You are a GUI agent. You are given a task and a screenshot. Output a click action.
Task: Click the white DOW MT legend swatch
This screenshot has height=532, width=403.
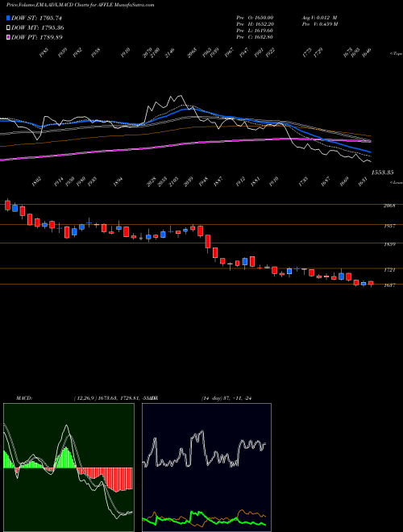click(8, 27)
